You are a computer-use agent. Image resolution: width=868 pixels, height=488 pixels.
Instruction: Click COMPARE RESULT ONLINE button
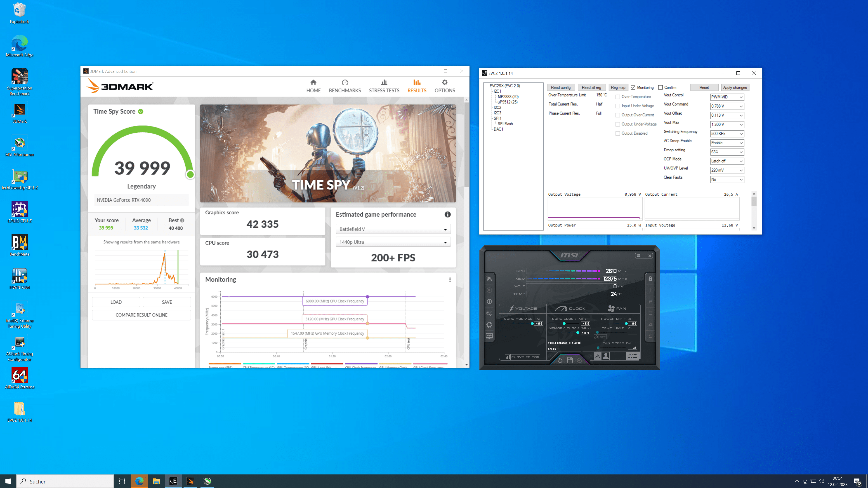[141, 315]
